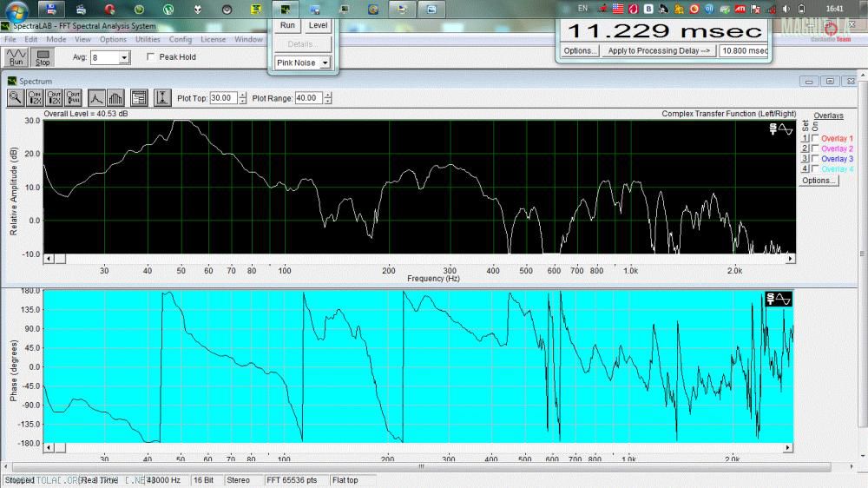Click the EN language indicator

(x=582, y=9)
